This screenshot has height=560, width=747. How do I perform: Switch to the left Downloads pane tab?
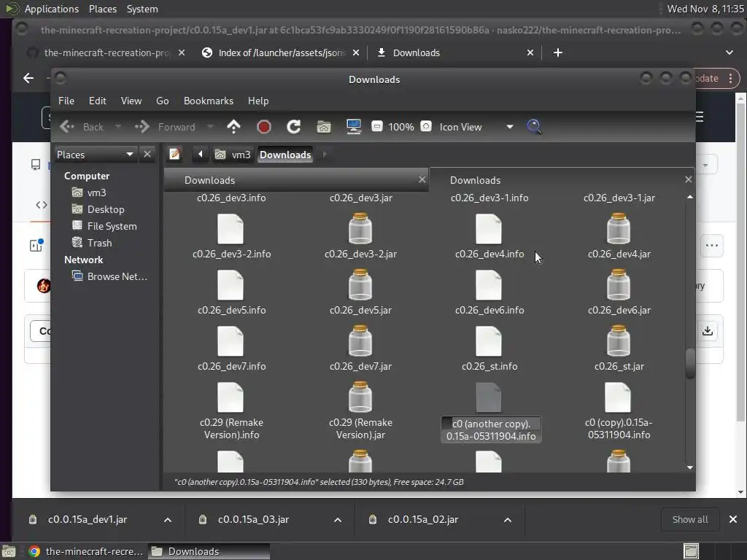point(296,180)
